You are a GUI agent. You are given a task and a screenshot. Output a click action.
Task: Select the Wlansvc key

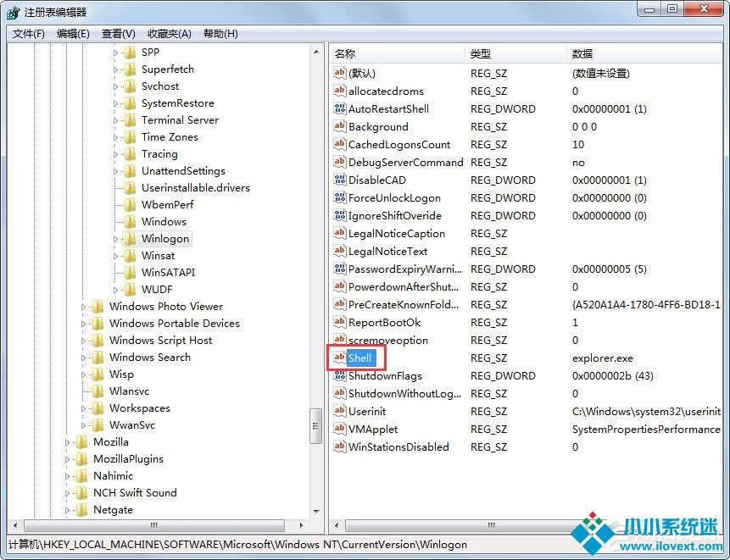point(129,391)
